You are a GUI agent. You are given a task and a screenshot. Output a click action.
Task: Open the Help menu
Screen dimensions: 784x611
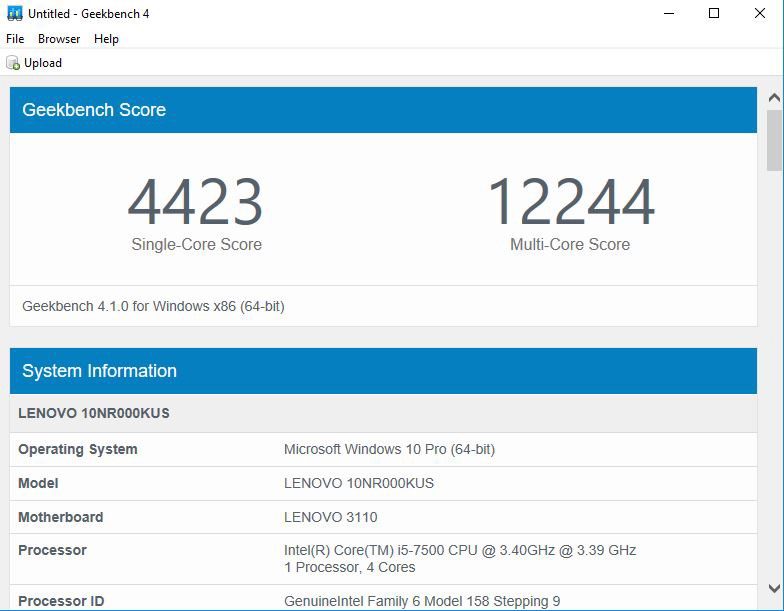(x=106, y=39)
